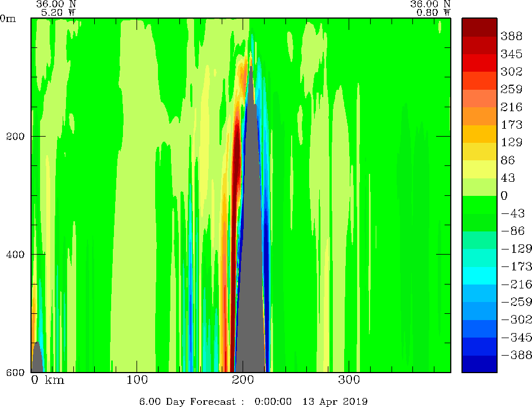Viewport: 532px width, 407px height.
Task: Click the light green swatch between 0 and 43
Action: click(x=480, y=187)
